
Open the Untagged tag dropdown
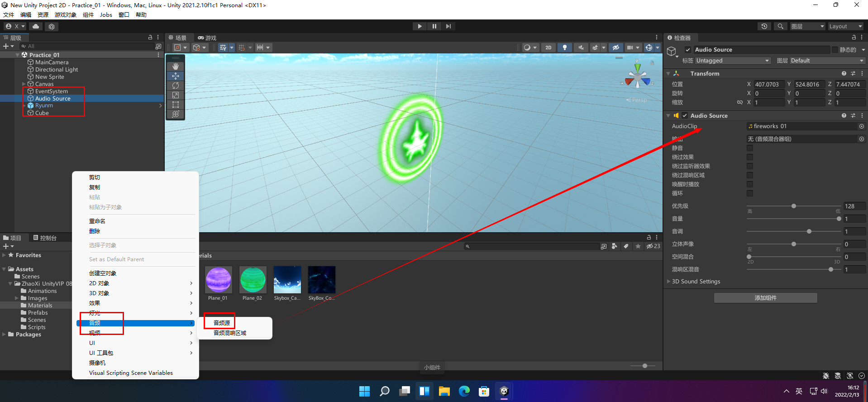[733, 61]
